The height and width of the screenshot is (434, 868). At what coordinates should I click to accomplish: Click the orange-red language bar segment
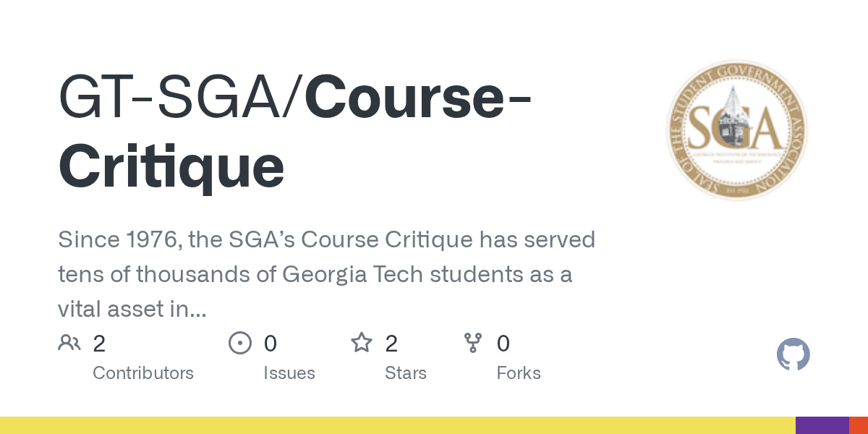click(859, 425)
